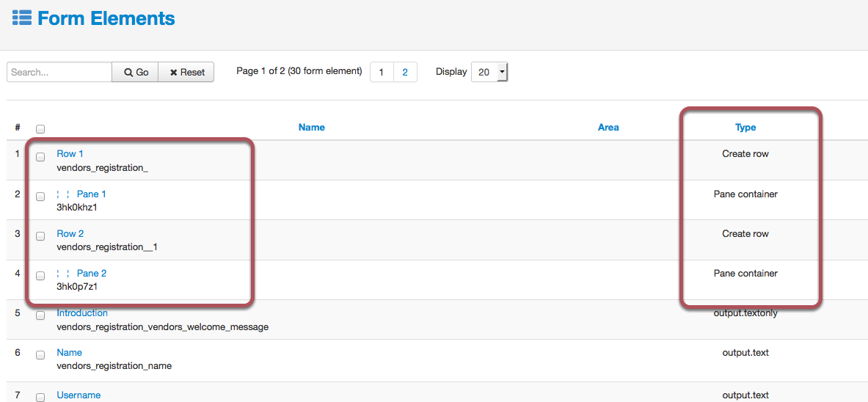Open the Username element link
The width and height of the screenshot is (868, 402).
[x=79, y=395]
